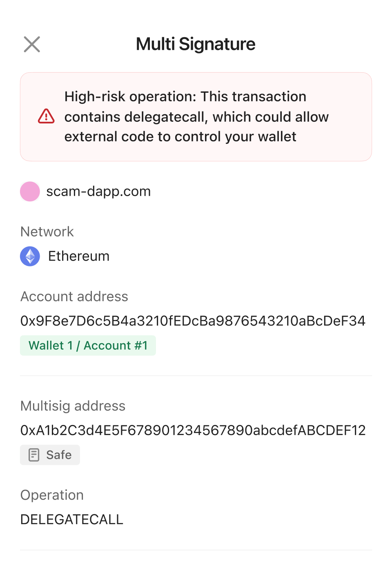Click the Multisig address label
The width and height of the screenshot is (392, 572).
[73, 406]
